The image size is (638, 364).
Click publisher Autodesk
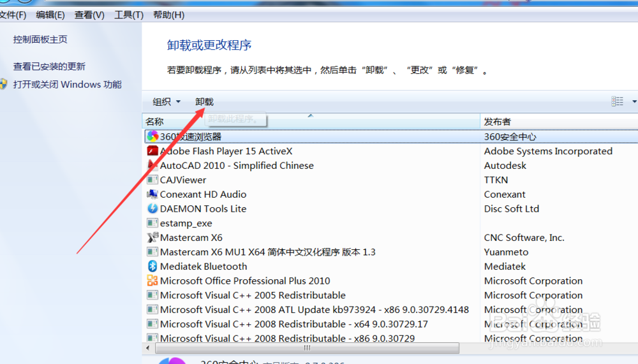(x=505, y=166)
